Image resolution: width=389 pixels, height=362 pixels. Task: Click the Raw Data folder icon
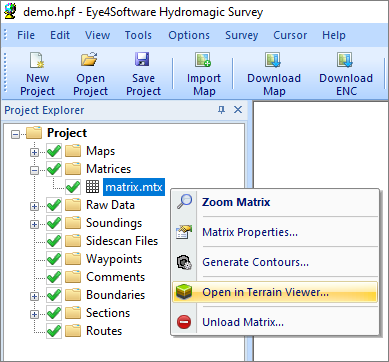tap(73, 205)
